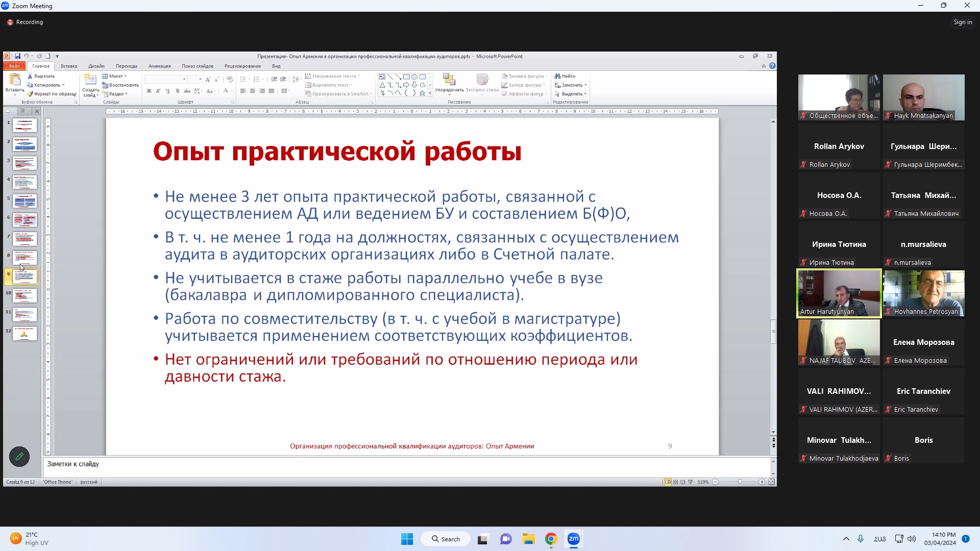Screen dimensions: 980x551
Task: Open the Вставка ribbon tab
Action: pyautogui.click(x=69, y=66)
